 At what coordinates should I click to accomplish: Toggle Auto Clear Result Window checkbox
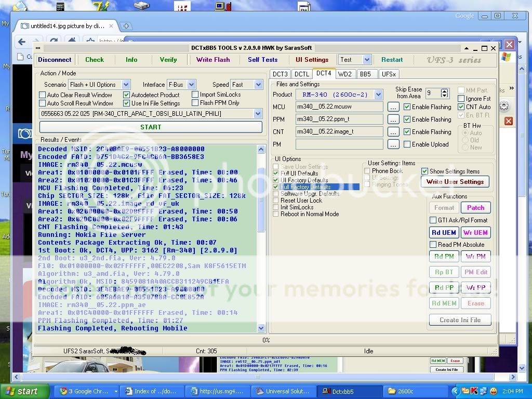(43, 95)
